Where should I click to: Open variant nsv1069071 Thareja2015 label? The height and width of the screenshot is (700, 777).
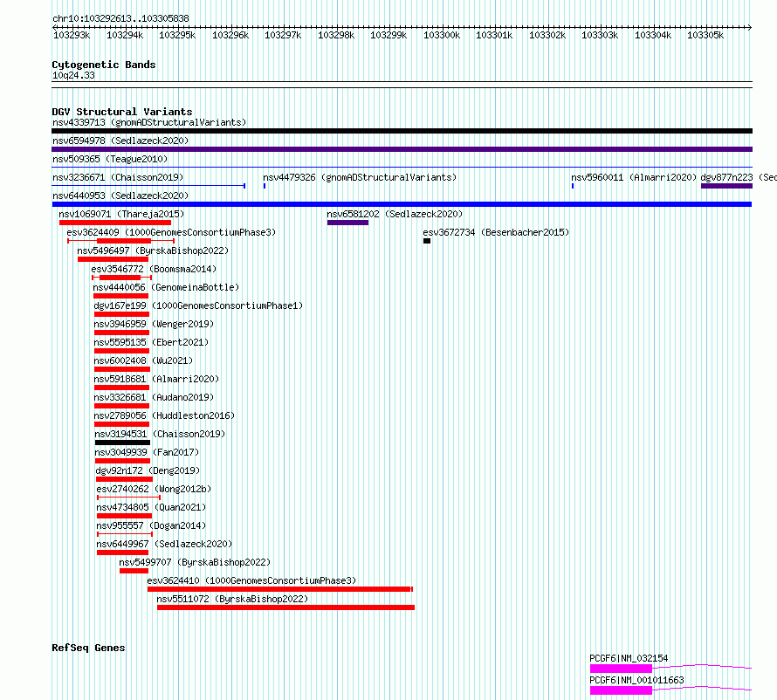[x=121, y=214]
